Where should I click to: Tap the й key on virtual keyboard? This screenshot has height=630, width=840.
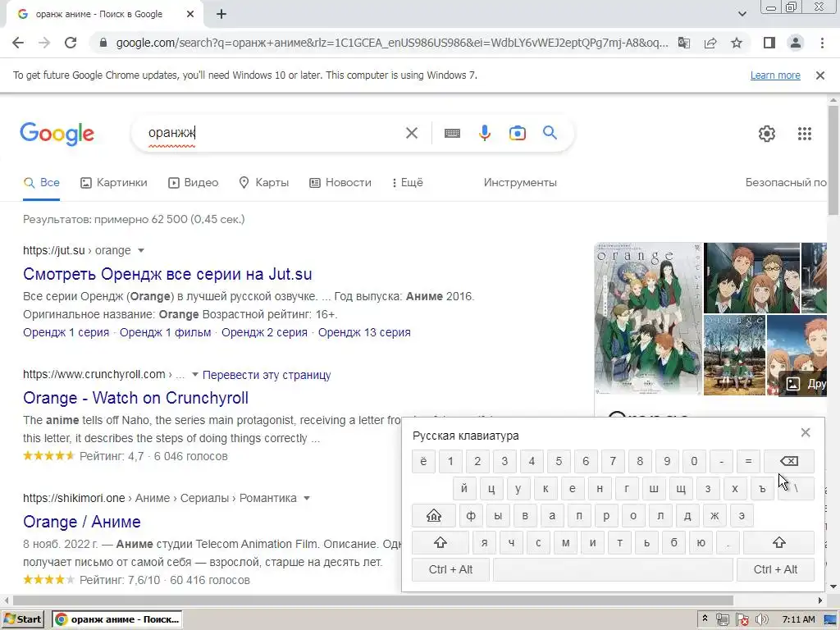tap(464, 489)
